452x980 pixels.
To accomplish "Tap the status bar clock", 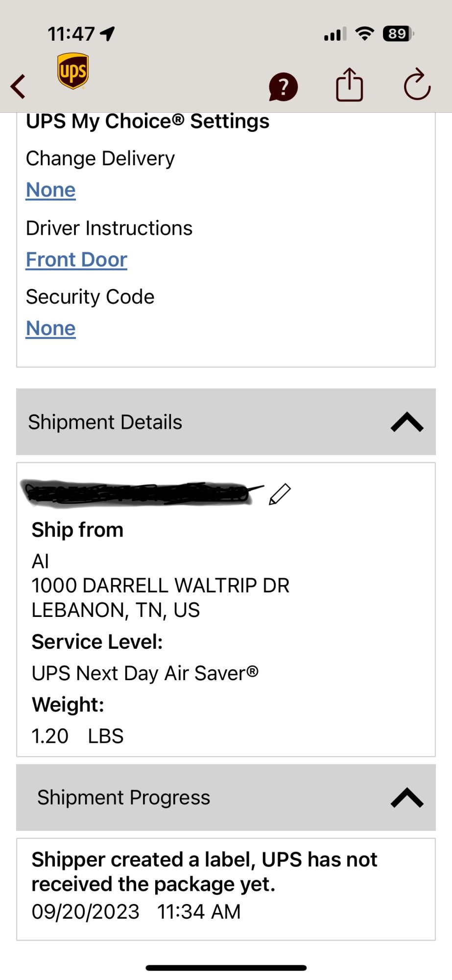I will tap(71, 34).
